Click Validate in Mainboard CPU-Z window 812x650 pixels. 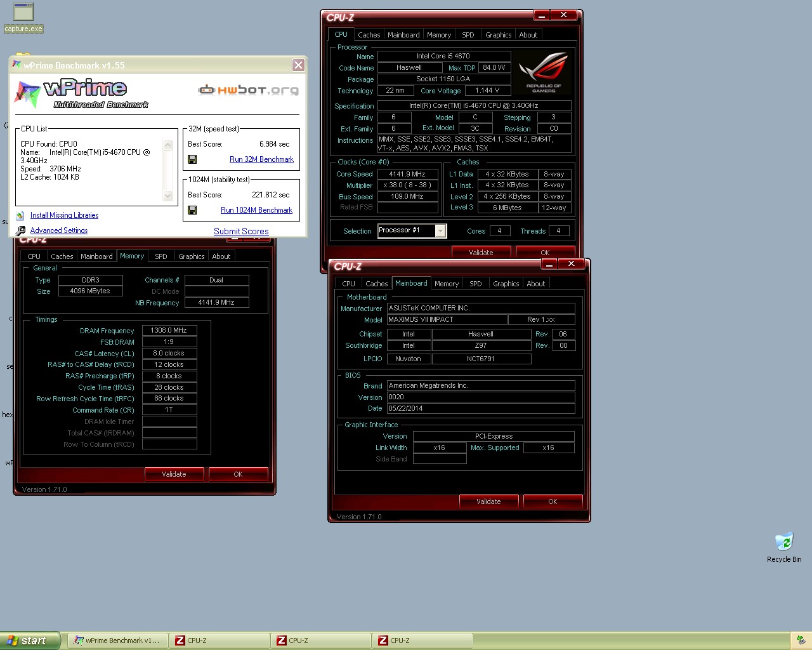pos(488,501)
